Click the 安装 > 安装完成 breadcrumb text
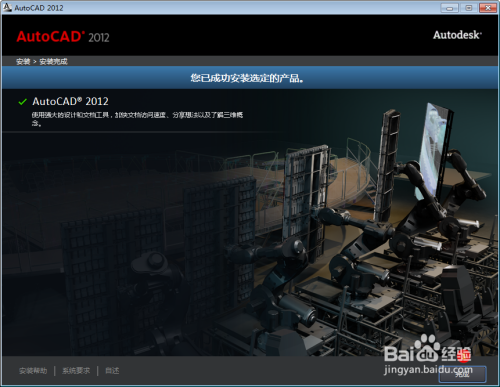Viewport: 500px width, 387px height. point(42,61)
